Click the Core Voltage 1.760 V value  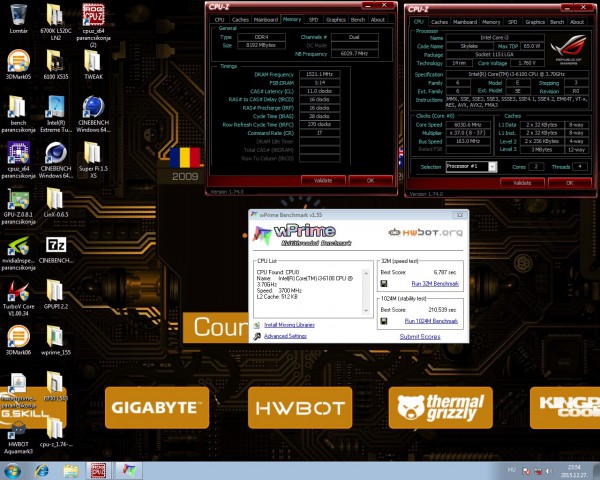click(528, 63)
